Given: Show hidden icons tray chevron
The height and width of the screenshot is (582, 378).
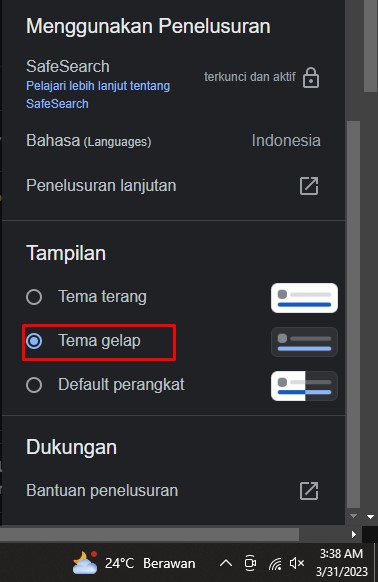Looking at the screenshot, I should [x=226, y=563].
